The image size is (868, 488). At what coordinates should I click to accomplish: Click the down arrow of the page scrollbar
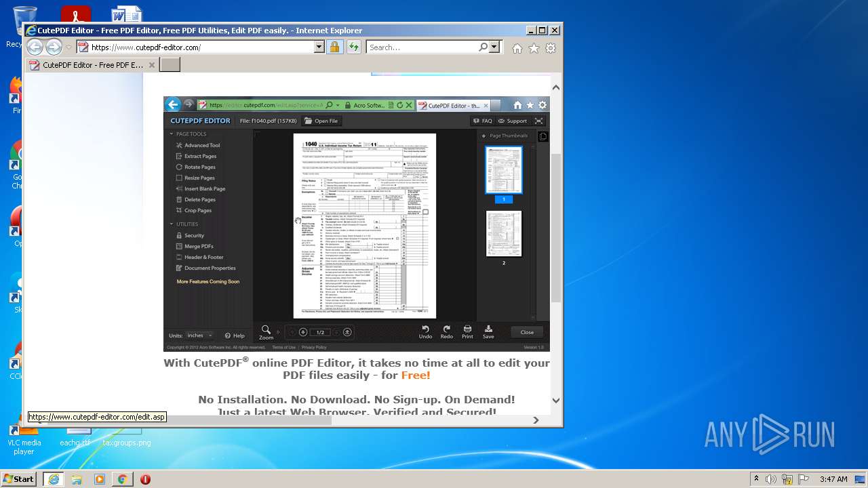click(555, 401)
